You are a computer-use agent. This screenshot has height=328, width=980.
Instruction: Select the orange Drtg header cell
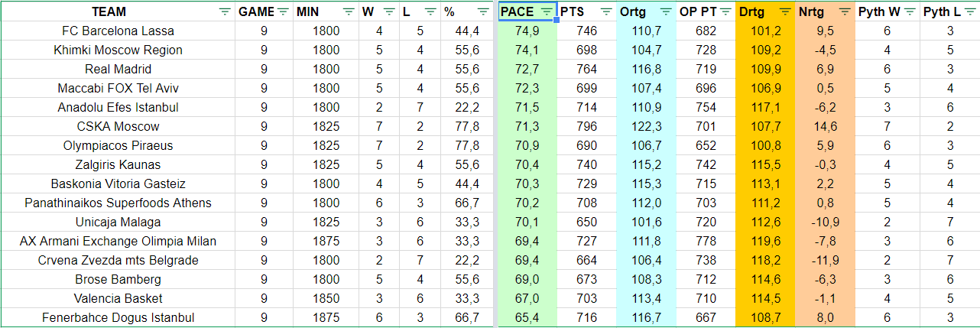(765, 11)
